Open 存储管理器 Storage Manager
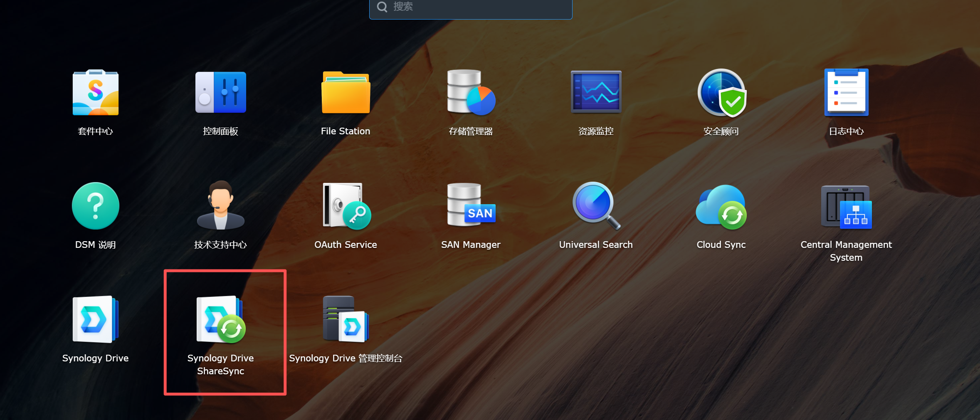 (x=471, y=93)
